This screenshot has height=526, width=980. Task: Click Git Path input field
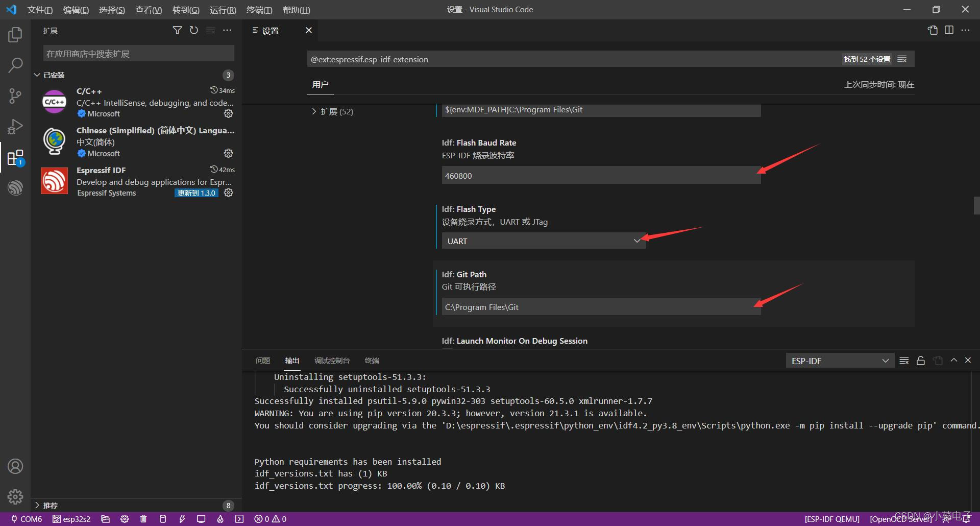click(x=601, y=306)
